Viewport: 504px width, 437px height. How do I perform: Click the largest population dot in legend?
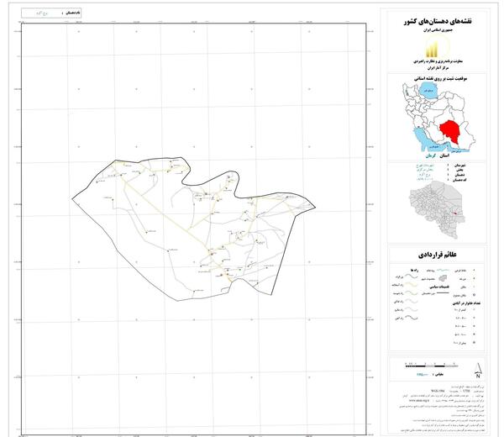coord(474,343)
